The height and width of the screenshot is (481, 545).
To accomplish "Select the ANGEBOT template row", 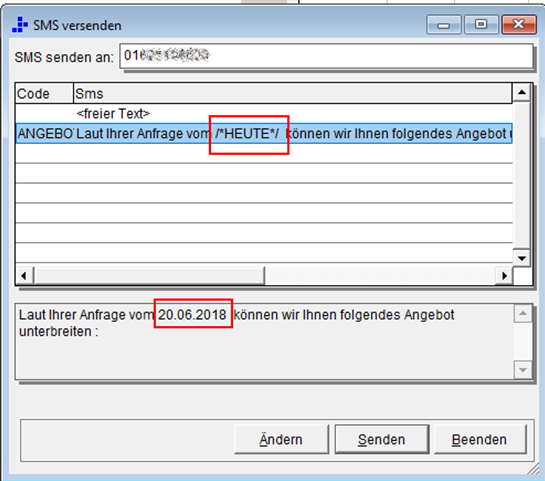I will tap(264, 133).
